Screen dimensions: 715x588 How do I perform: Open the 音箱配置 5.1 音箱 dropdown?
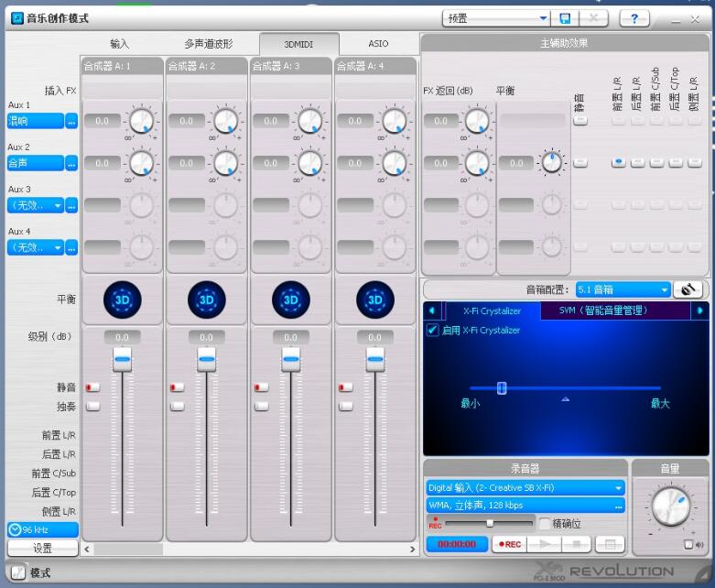pyautogui.click(x=623, y=289)
